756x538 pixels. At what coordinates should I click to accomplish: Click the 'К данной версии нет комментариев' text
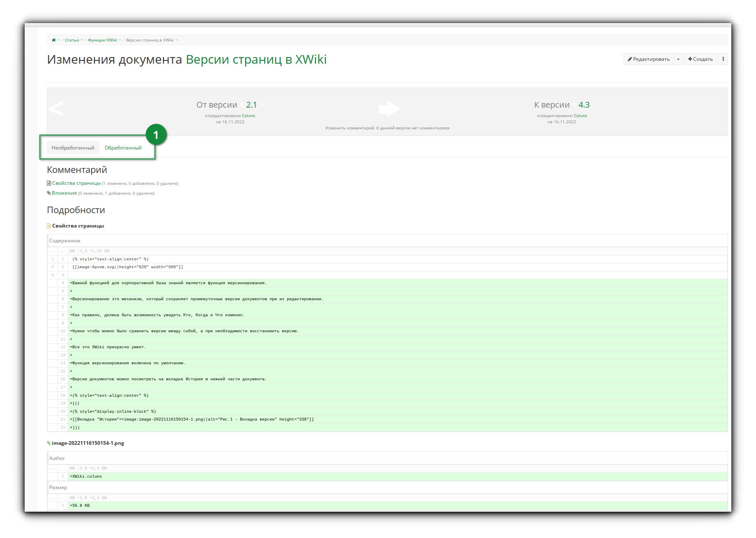pos(413,128)
